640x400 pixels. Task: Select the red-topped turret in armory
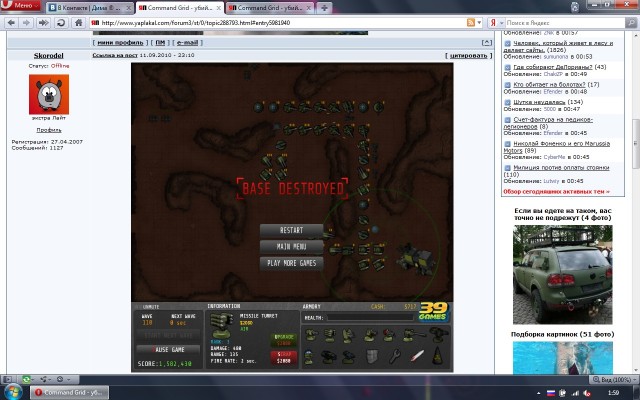point(389,336)
